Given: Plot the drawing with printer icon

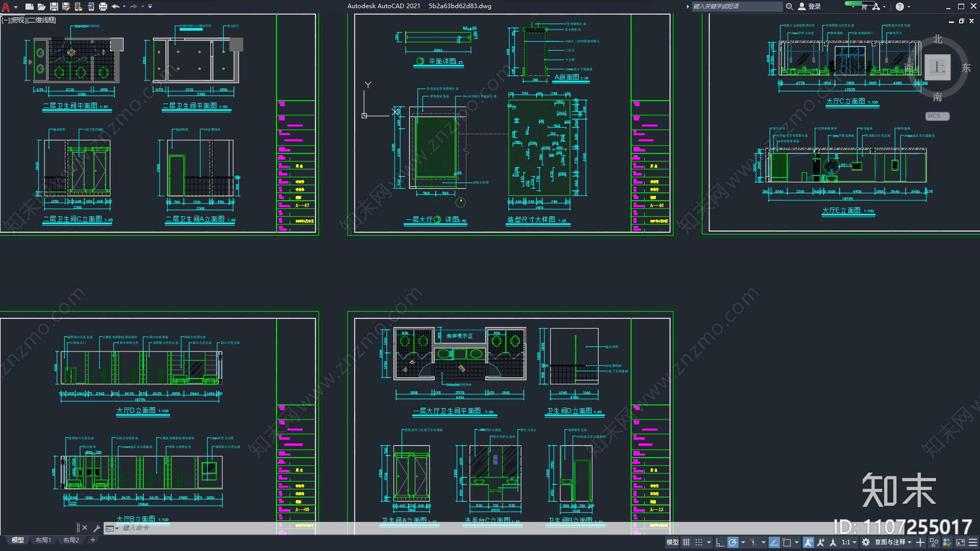Looking at the screenshot, I should tap(103, 7).
